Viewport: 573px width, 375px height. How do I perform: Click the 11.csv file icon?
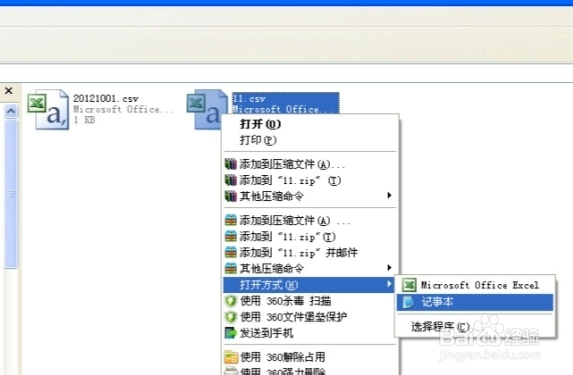(206, 109)
